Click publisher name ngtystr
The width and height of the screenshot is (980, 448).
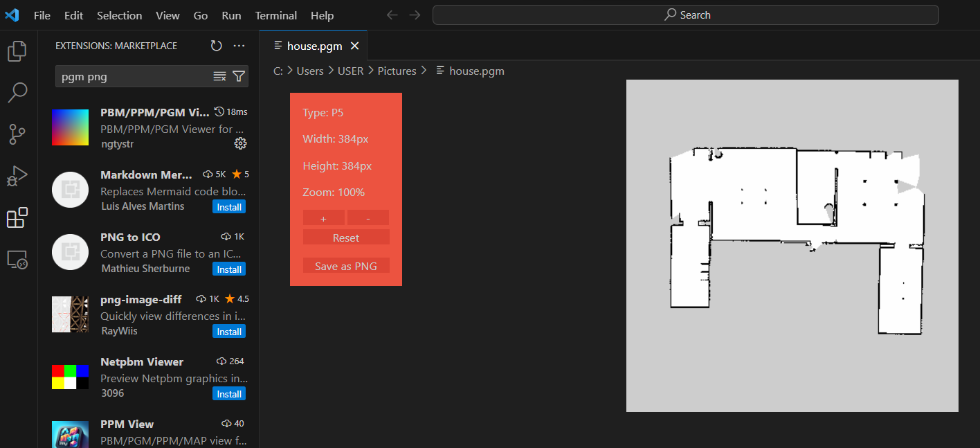(x=117, y=144)
